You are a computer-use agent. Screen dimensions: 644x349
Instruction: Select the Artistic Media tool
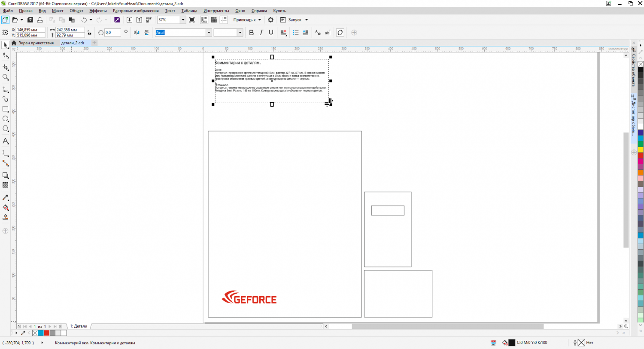pyautogui.click(x=6, y=99)
